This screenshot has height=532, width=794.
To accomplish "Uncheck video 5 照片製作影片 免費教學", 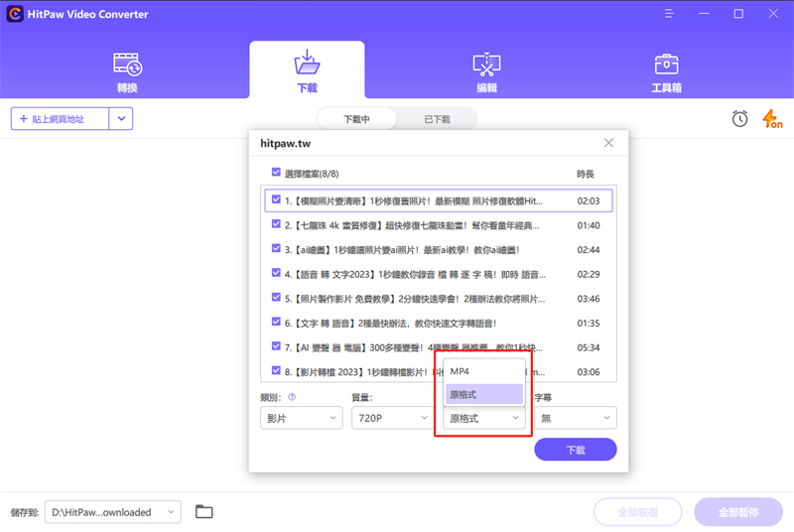I will coord(276,297).
